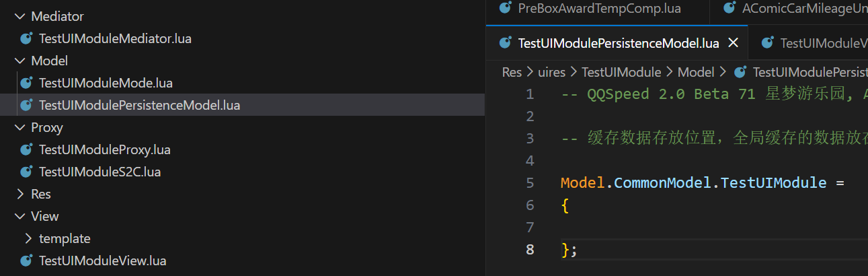The image size is (868, 276).
Task: Click line number 5 in the gutter
Action: coord(530,183)
